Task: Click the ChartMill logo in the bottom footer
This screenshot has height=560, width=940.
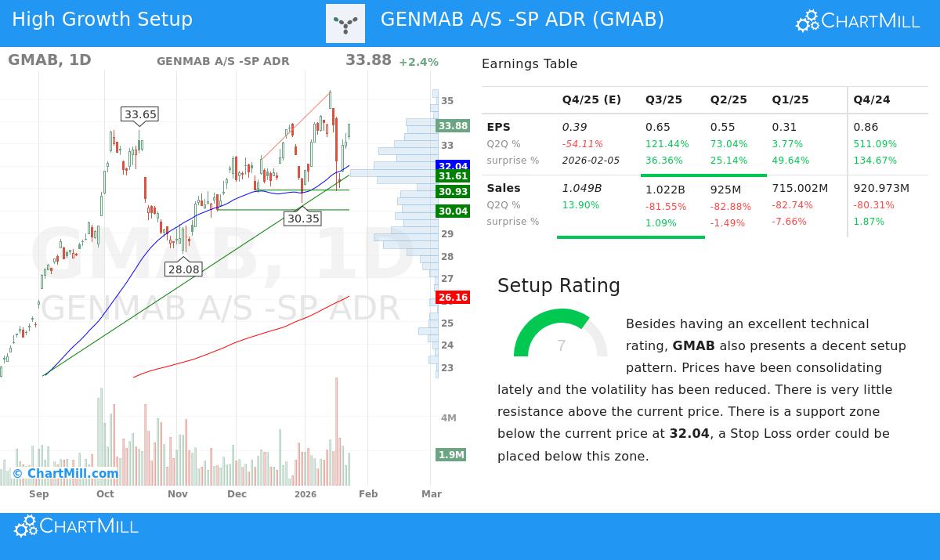Action: click(75, 526)
